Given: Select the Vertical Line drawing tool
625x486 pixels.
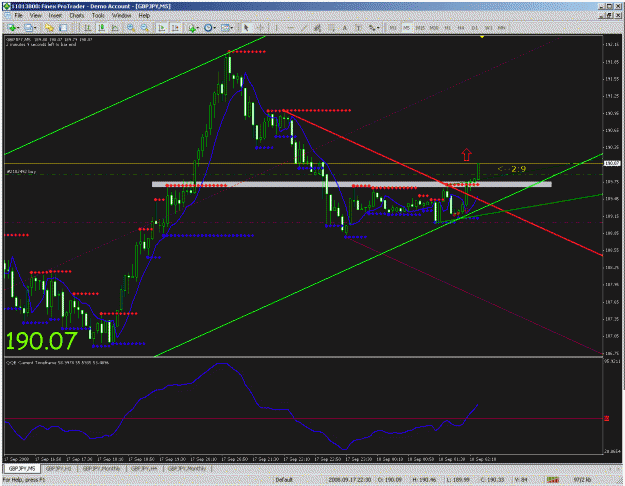Looking at the screenshot, I should point(276,28).
